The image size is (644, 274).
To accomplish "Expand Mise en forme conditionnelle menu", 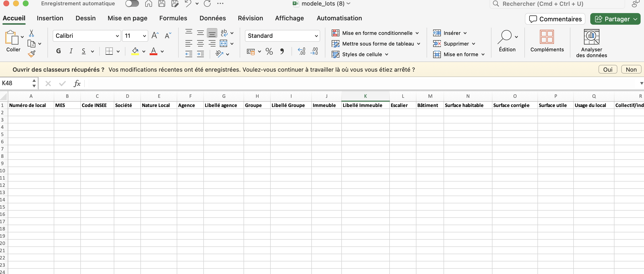I will coord(377,33).
